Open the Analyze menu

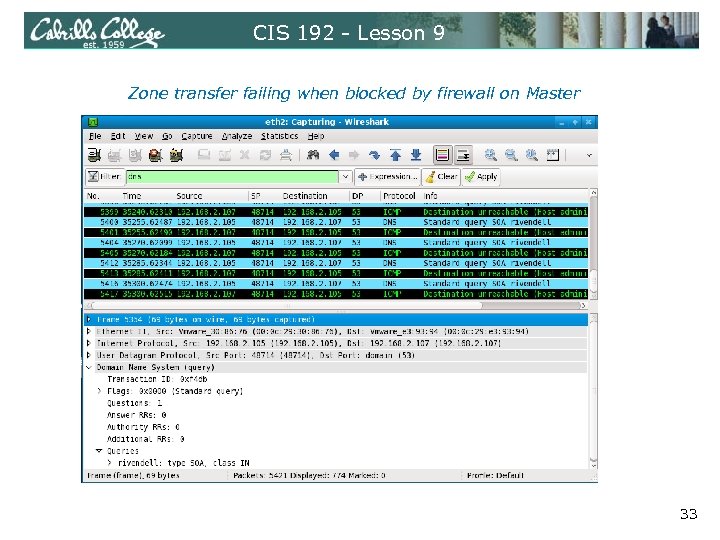click(236, 136)
